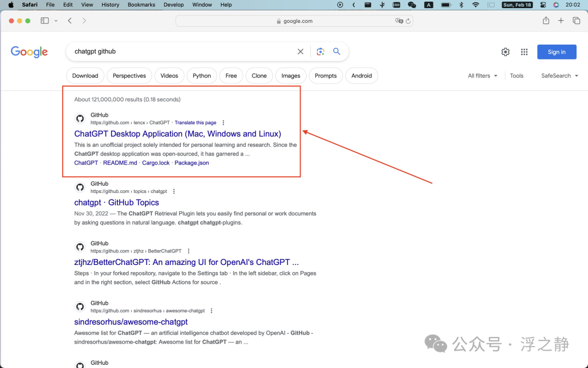Click the Tools button

pyautogui.click(x=516, y=76)
